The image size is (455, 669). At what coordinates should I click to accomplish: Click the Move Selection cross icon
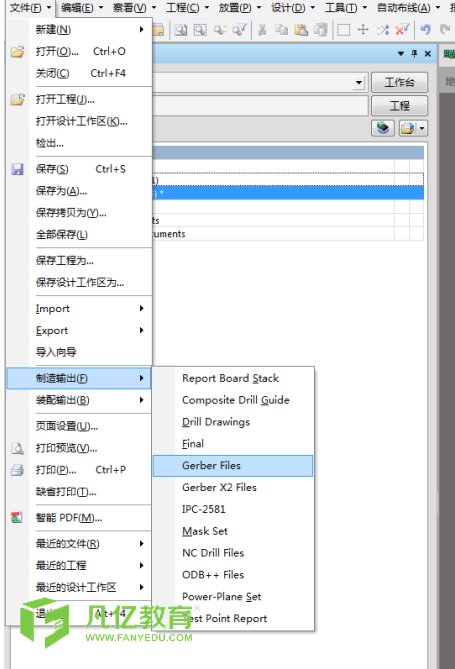[x=363, y=29]
